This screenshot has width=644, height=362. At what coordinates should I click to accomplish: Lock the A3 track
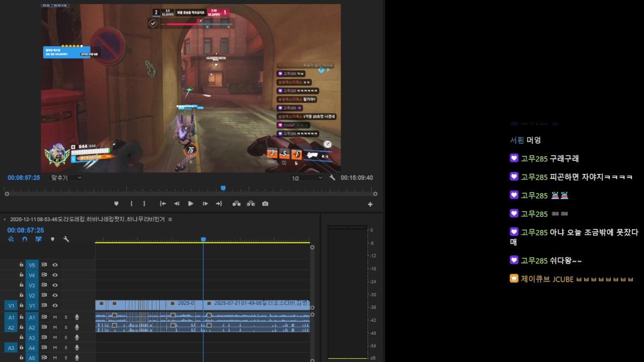pos(21,337)
